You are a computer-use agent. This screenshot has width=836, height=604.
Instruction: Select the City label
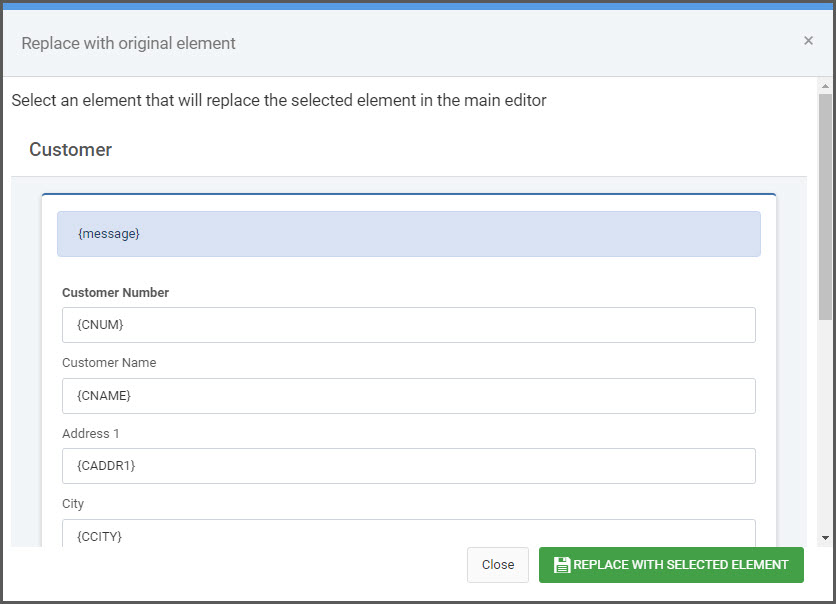pos(73,504)
